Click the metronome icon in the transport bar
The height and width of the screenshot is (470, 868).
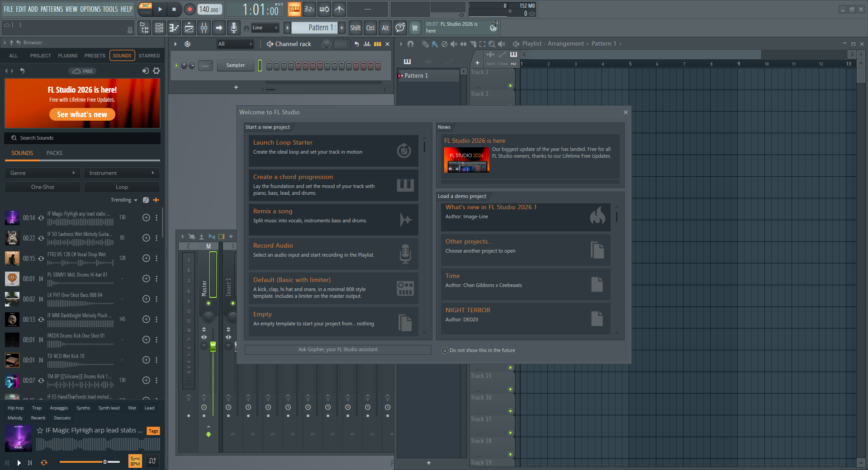339,9
